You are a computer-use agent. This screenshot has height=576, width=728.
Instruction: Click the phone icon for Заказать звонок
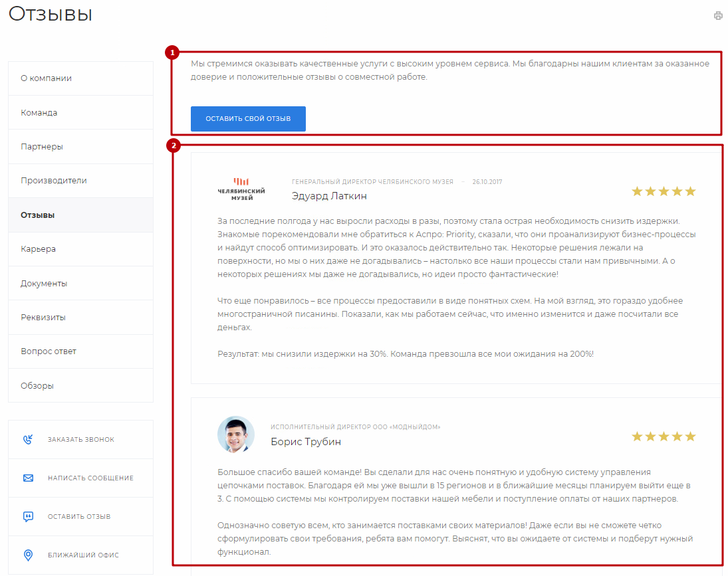click(29, 439)
